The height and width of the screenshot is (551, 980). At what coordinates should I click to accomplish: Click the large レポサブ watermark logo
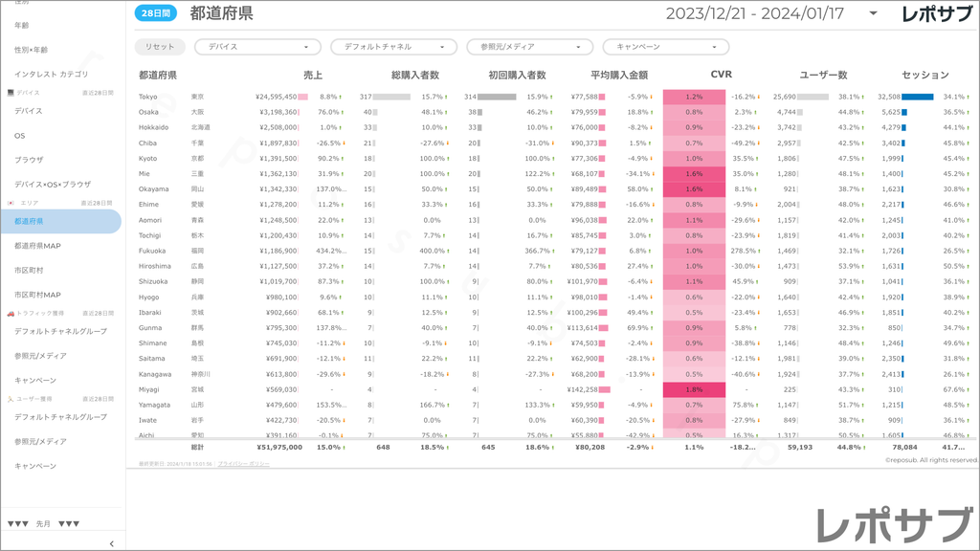(892, 526)
